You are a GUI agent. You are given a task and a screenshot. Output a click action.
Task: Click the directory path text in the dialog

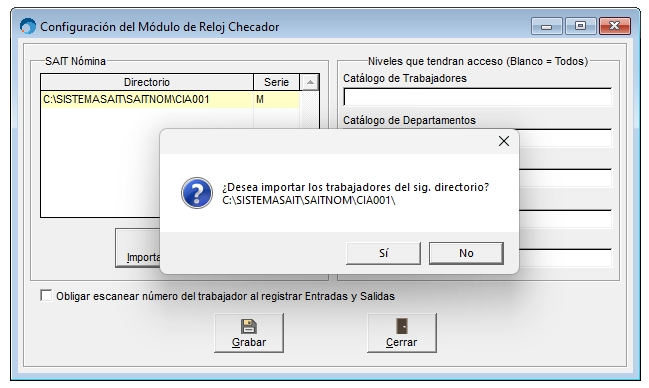click(309, 200)
